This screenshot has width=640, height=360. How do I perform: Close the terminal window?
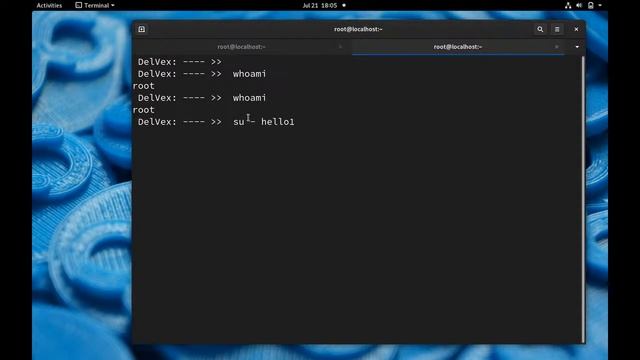point(576,29)
